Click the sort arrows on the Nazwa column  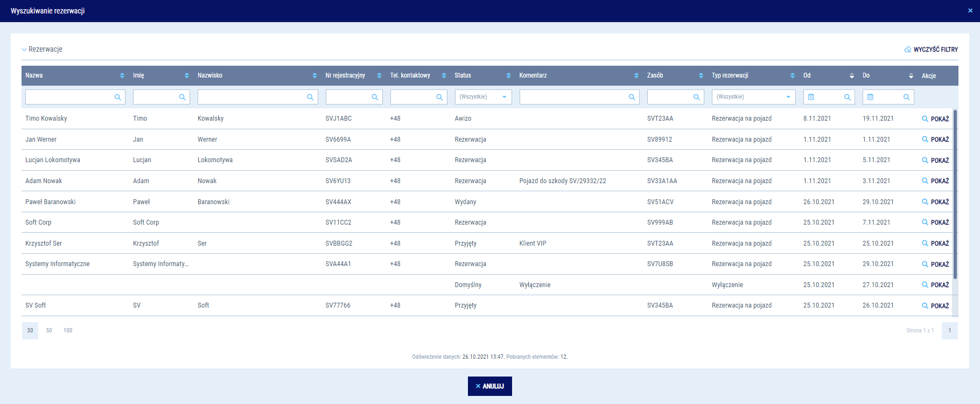(x=122, y=76)
